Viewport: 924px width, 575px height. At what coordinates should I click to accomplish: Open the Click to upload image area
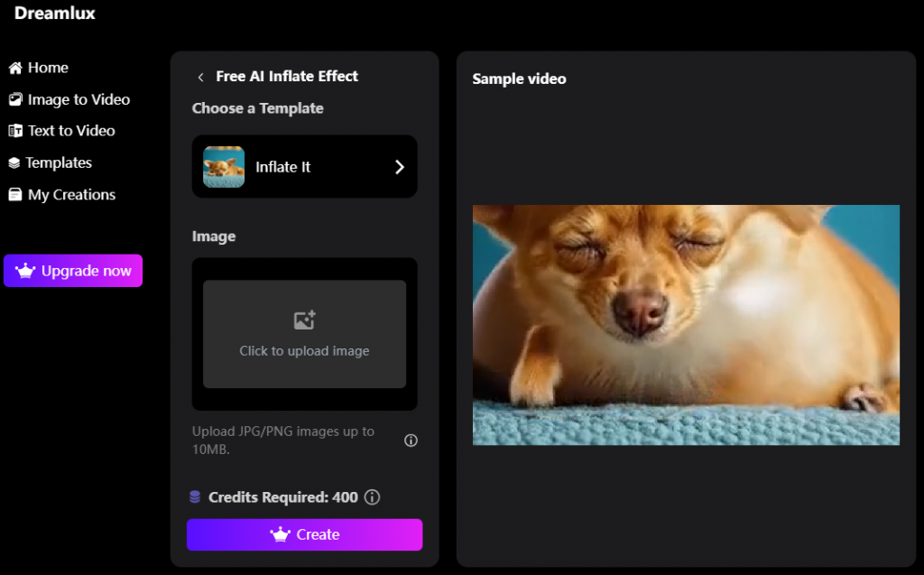304,334
